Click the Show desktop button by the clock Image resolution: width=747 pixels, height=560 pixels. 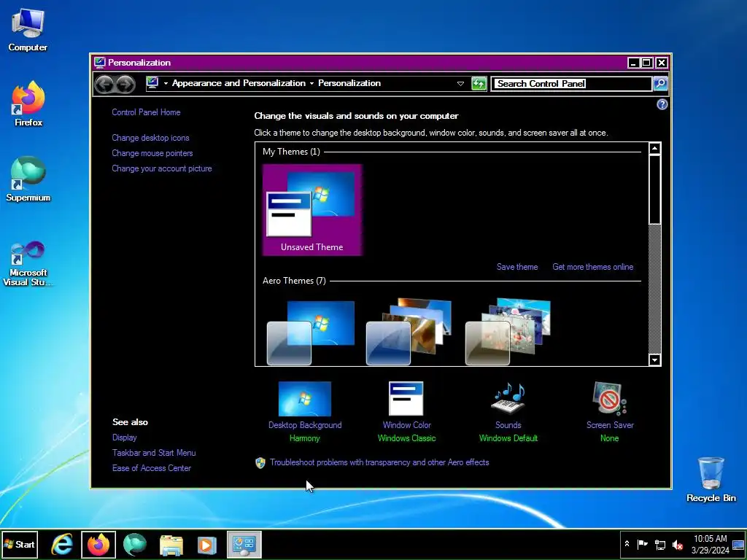click(x=739, y=544)
